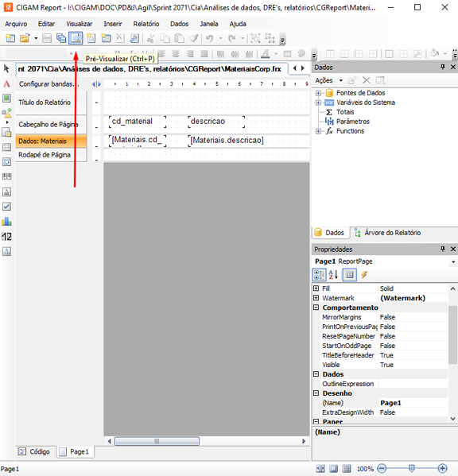Select the Dados: Materiais band
The width and height of the screenshot is (458, 476).
(51, 141)
